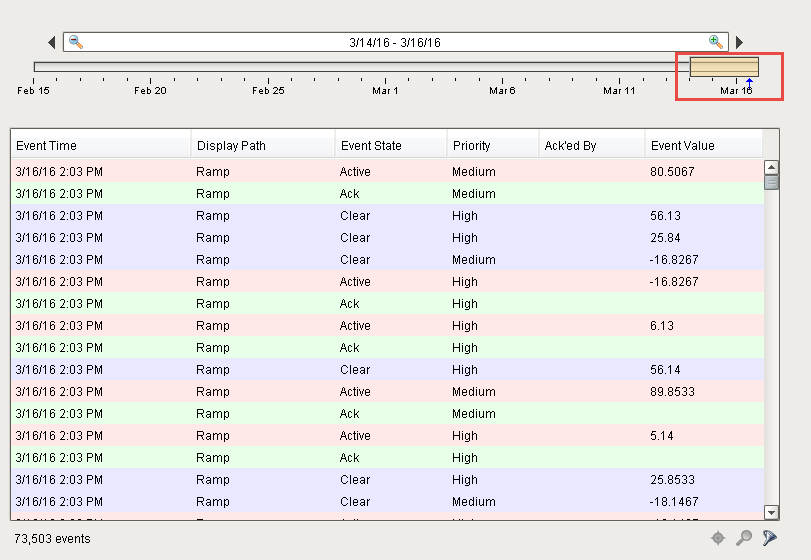
Task: Select the event value 6.13
Action: click(662, 326)
